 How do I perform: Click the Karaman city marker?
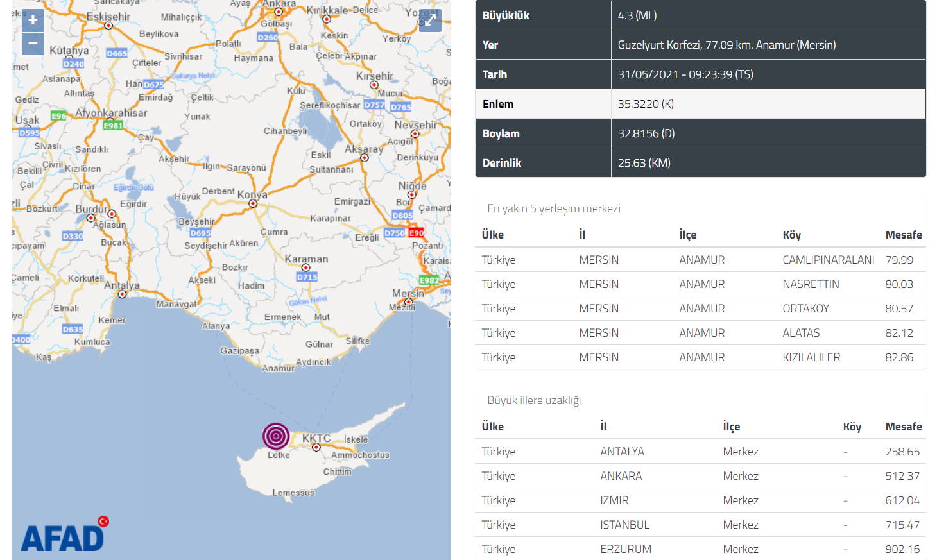click(305, 267)
